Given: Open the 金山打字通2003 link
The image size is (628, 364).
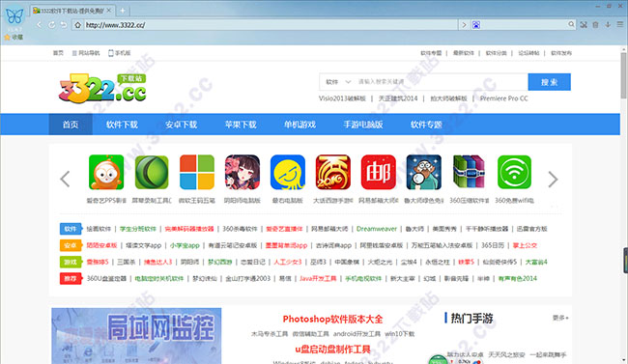Looking at the screenshot, I should (x=248, y=278).
